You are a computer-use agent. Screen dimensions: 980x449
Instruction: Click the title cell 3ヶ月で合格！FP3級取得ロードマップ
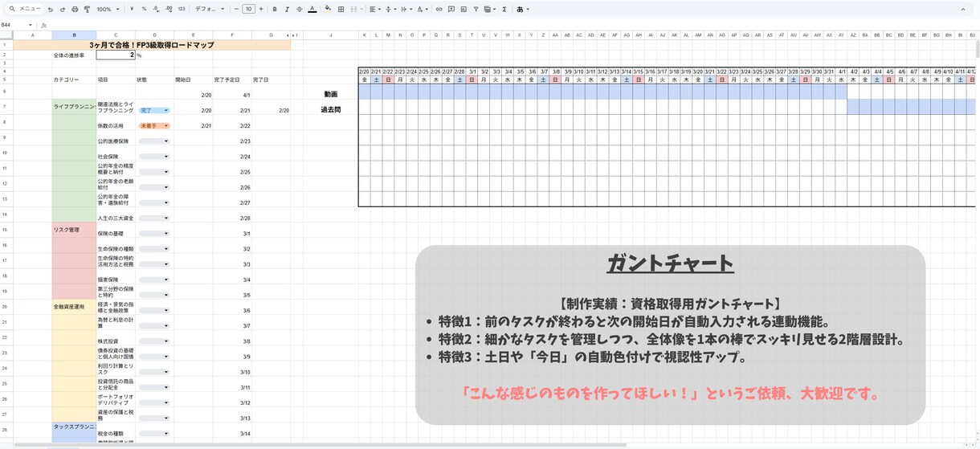pyautogui.click(x=152, y=45)
